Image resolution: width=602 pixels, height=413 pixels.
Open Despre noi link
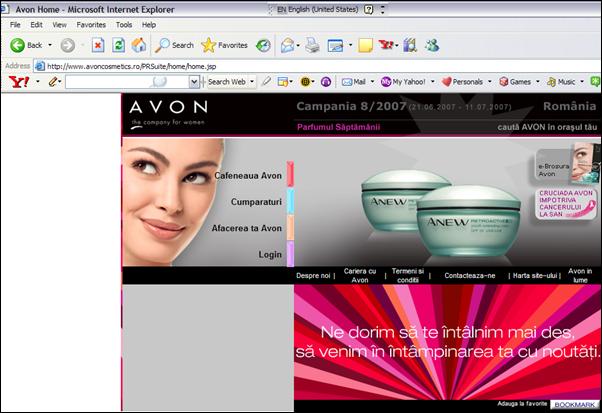313,276
